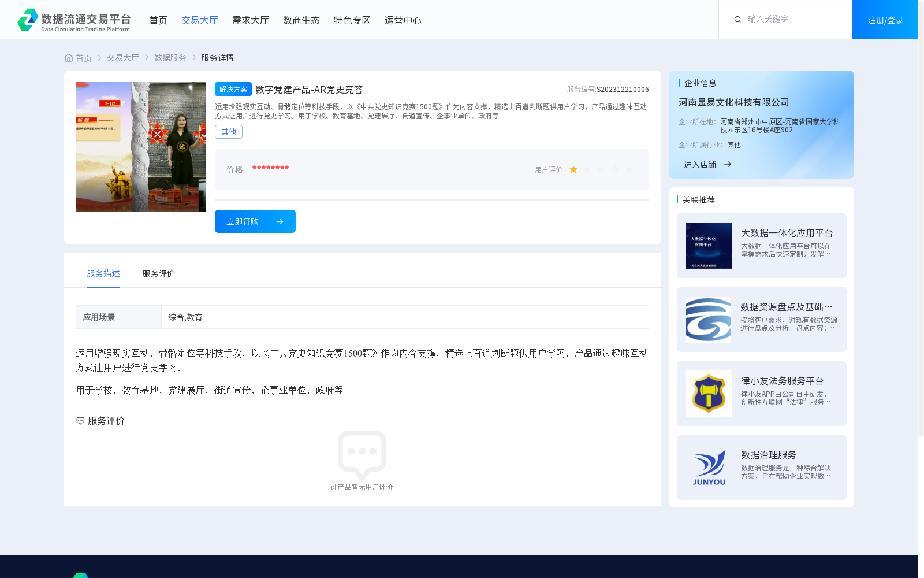Click the 解决方案 tag
This screenshot has height=578, width=924.
click(233, 89)
